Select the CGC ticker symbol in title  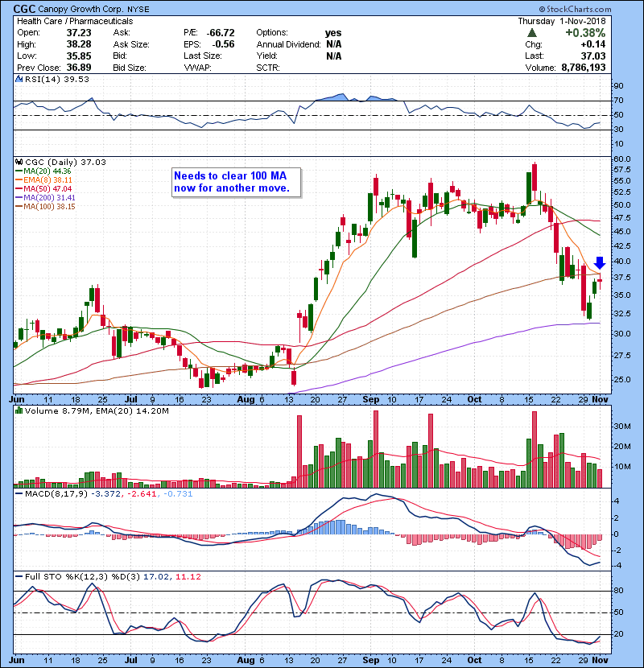coord(24,9)
